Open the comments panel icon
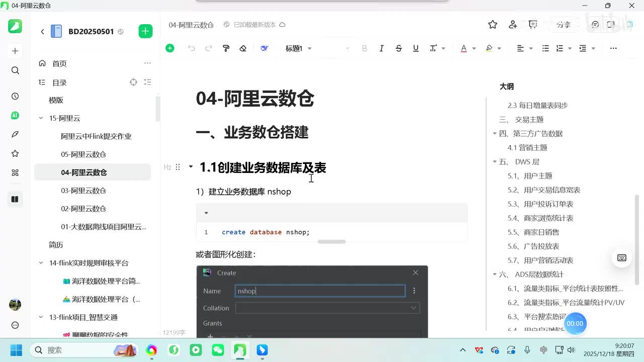This screenshot has height=362, width=644. tap(595, 25)
